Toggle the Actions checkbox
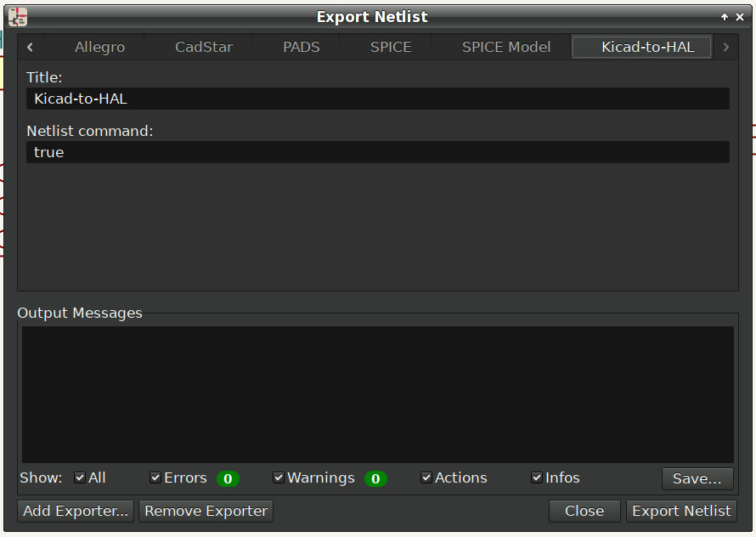The height and width of the screenshot is (537, 756). 426,478
